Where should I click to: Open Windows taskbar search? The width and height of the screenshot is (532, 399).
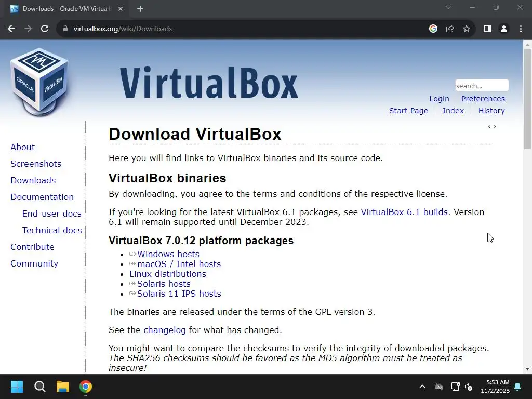pyautogui.click(x=39, y=387)
